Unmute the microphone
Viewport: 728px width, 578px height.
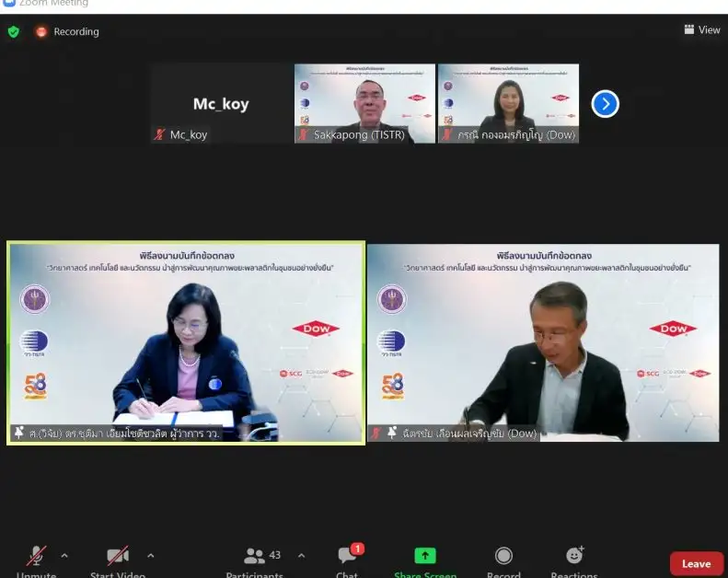point(36,557)
